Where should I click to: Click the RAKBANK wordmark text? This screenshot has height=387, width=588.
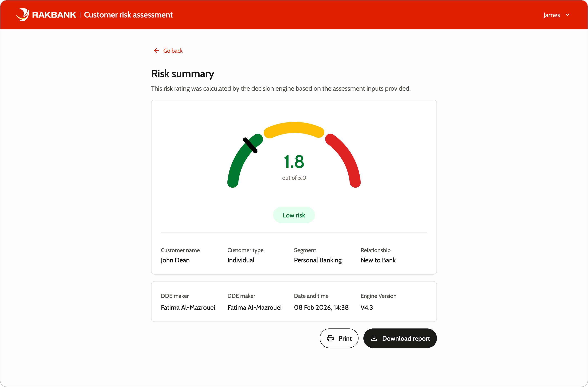click(54, 15)
